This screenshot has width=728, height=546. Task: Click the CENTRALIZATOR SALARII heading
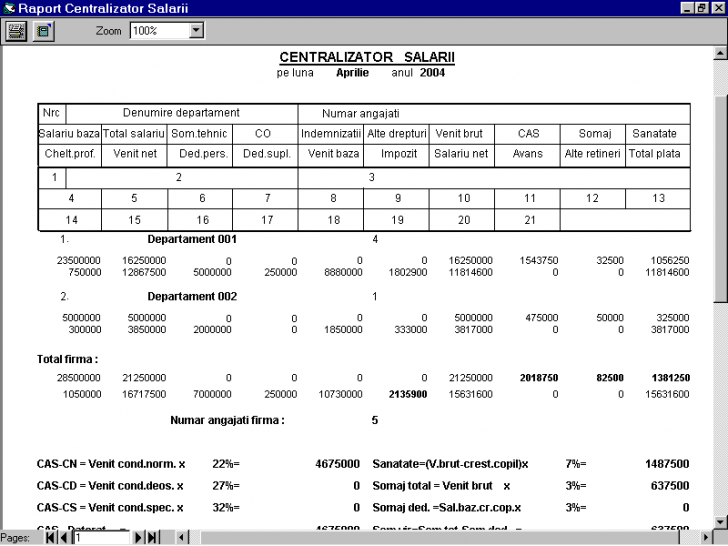pyautogui.click(x=367, y=57)
